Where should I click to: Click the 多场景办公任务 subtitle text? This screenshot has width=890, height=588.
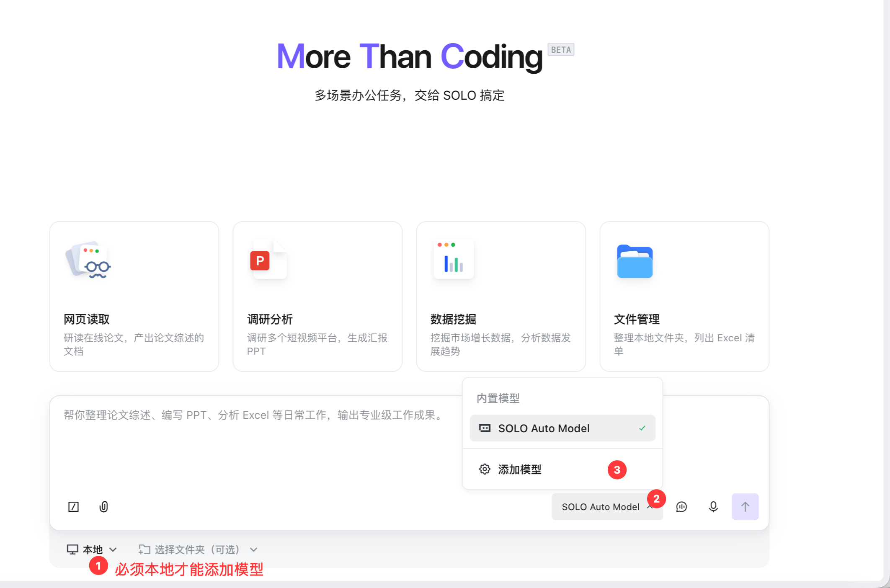coord(410,95)
